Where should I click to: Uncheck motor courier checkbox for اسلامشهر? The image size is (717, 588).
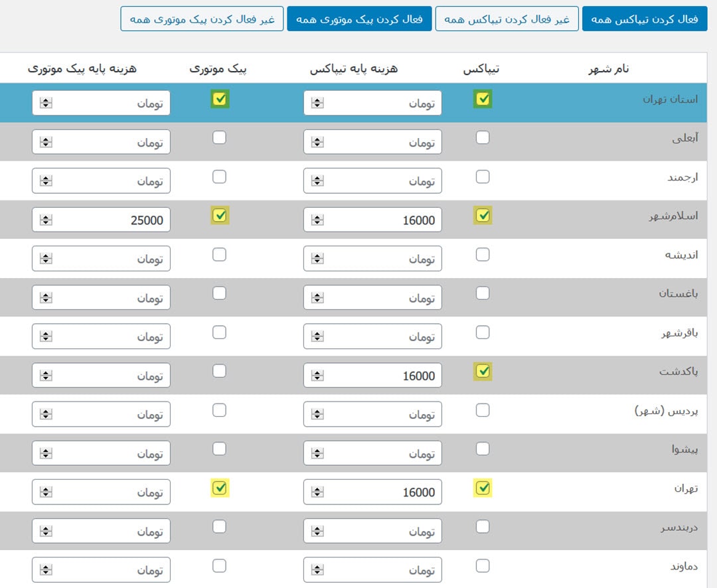220,216
